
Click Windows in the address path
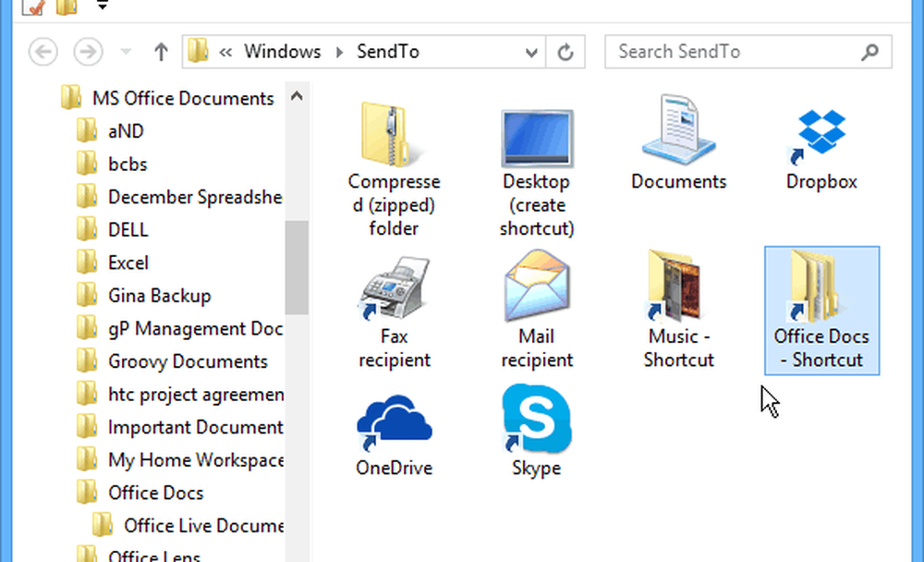click(x=283, y=52)
